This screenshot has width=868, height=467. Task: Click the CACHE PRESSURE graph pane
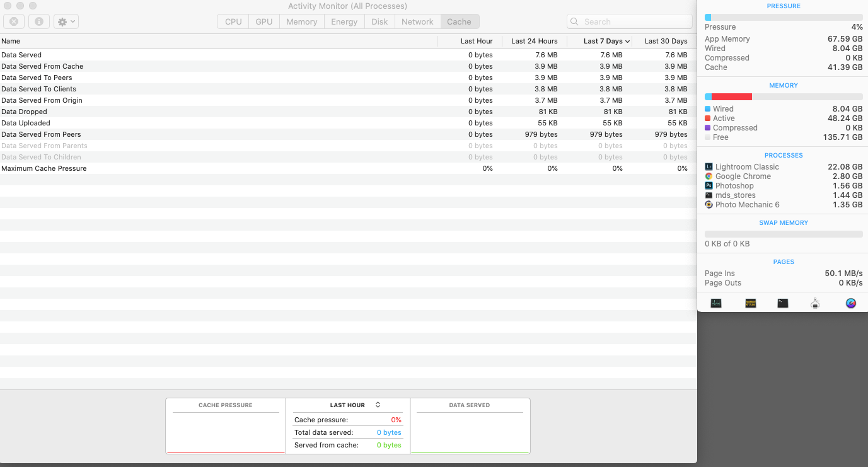(226, 426)
